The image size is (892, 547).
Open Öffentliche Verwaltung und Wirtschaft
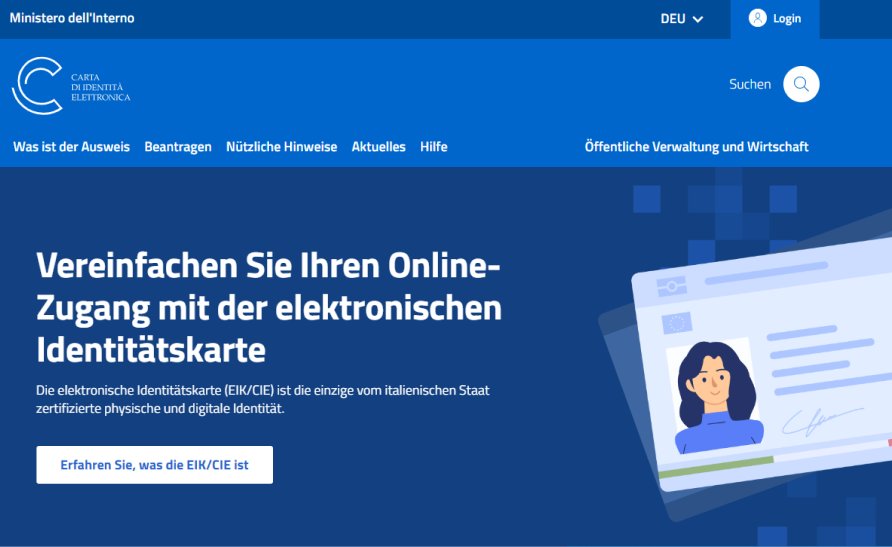click(696, 147)
